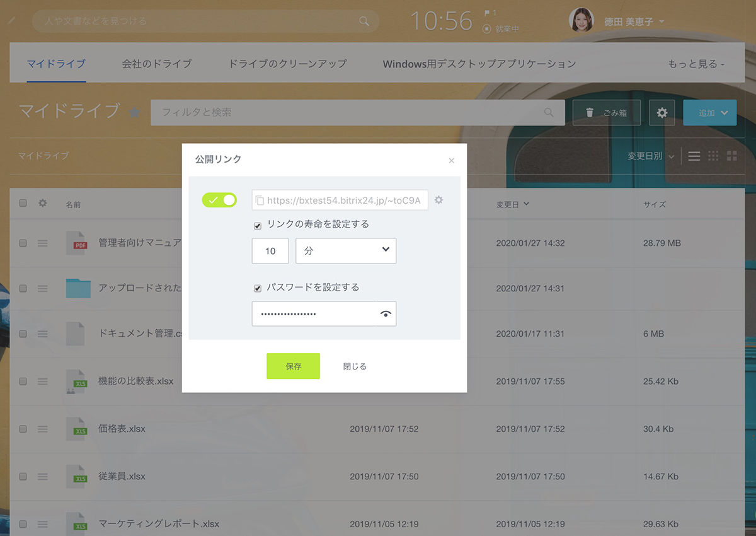
Task: Open 会社のドライブ tab
Action: [157, 64]
